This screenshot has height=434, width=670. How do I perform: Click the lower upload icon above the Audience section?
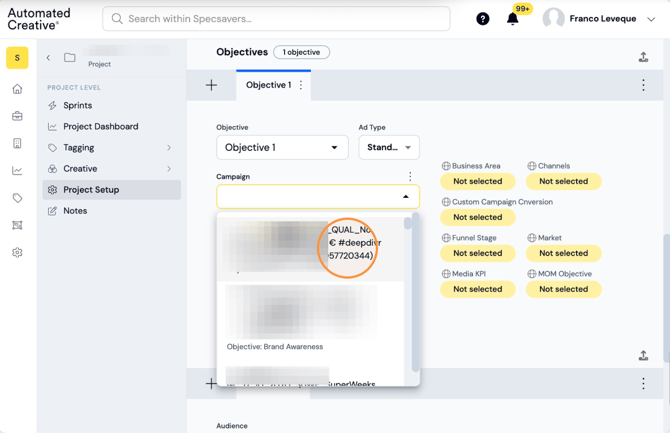pyautogui.click(x=644, y=355)
